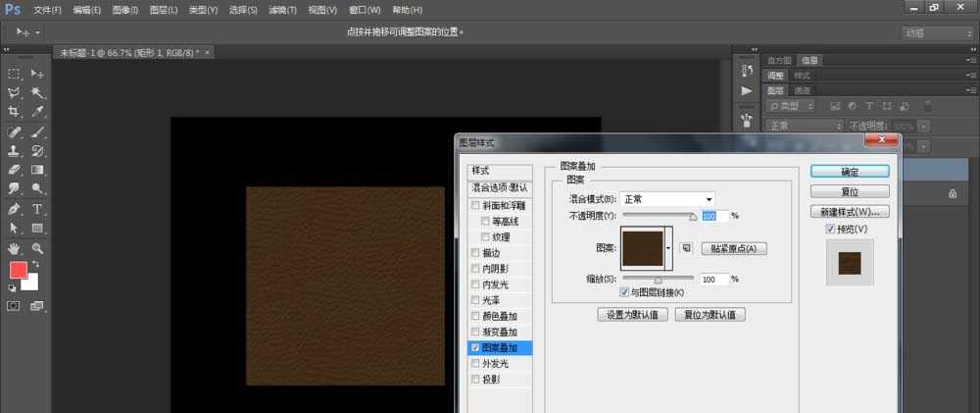Open the Brush presets panel icon
980x413 pixels.
tap(746, 119)
